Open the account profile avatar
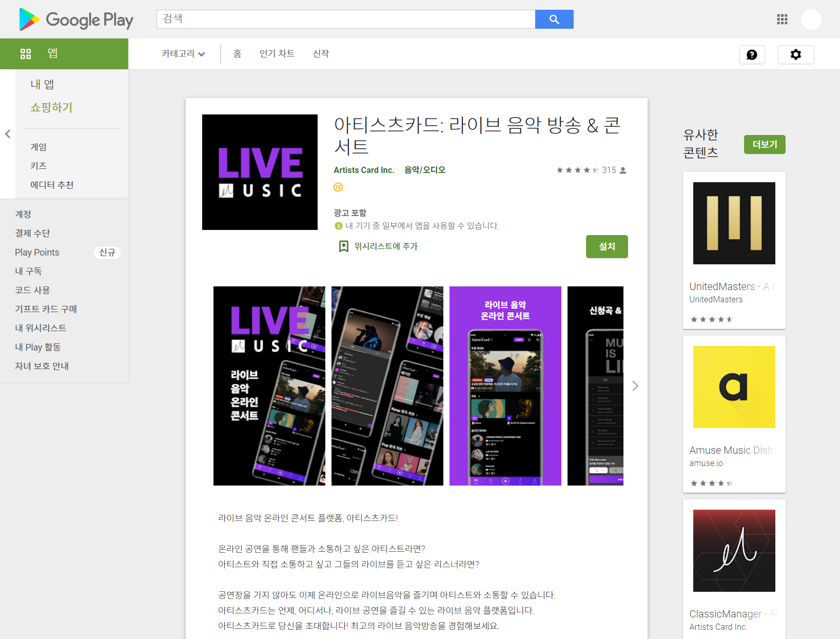Image resolution: width=840 pixels, height=639 pixels. coord(811,20)
